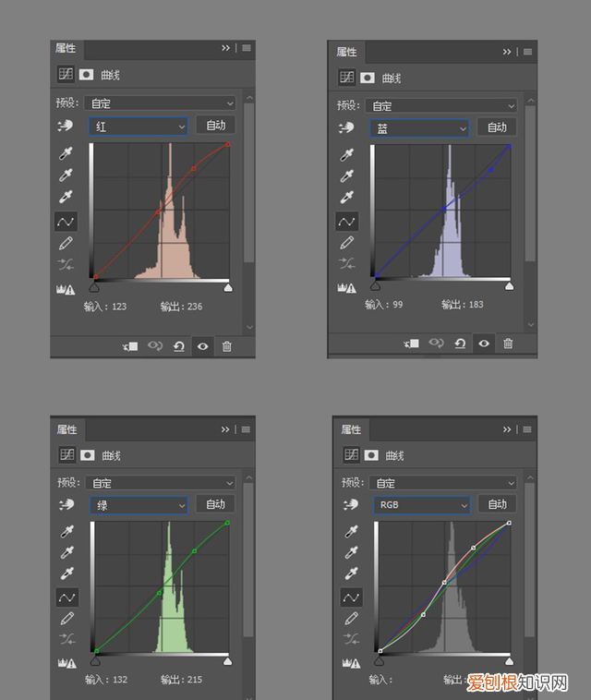This screenshot has width=591, height=700.
Task: Open the 红 channel dropdown
Action: pyautogui.click(x=139, y=126)
